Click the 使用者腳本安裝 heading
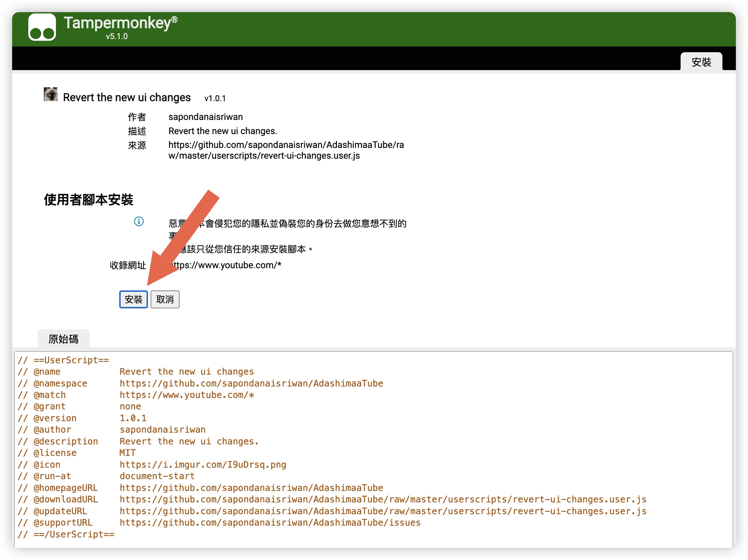Screen dimensions: 748x560 coord(89,200)
